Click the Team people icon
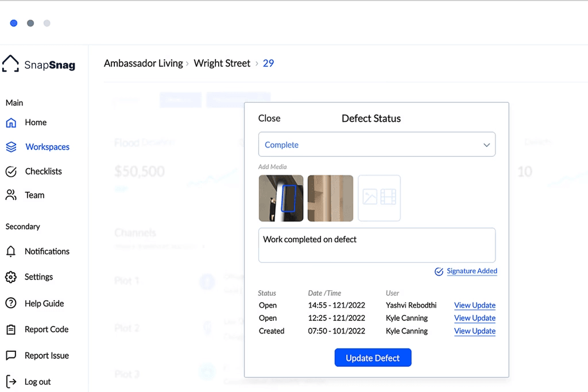Screen dimensions: 588x392 pyautogui.click(x=11, y=195)
